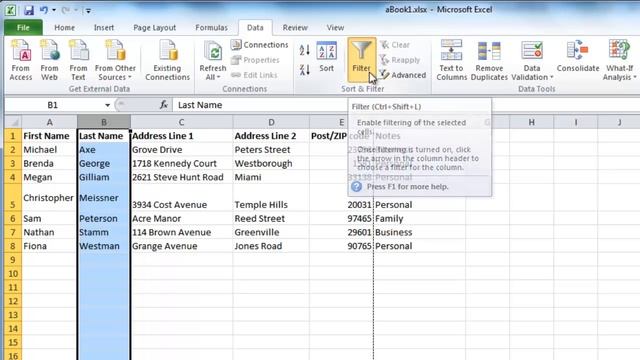Switch to the Home tab
This screenshot has height=360, width=640.
pyautogui.click(x=64, y=28)
